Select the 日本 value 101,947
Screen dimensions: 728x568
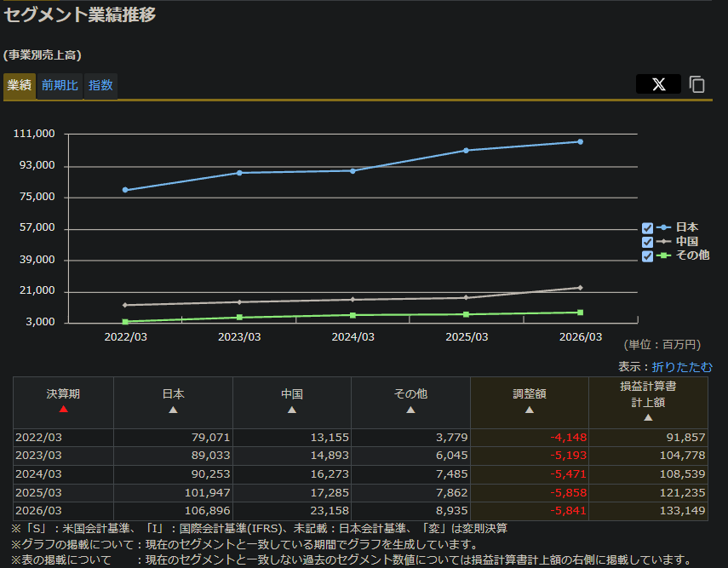(x=208, y=493)
